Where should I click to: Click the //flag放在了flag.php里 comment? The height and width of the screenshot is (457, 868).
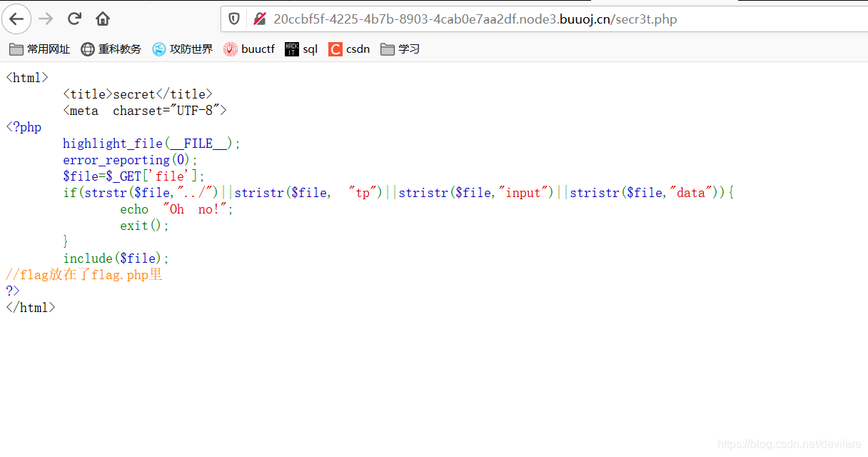click(x=84, y=275)
